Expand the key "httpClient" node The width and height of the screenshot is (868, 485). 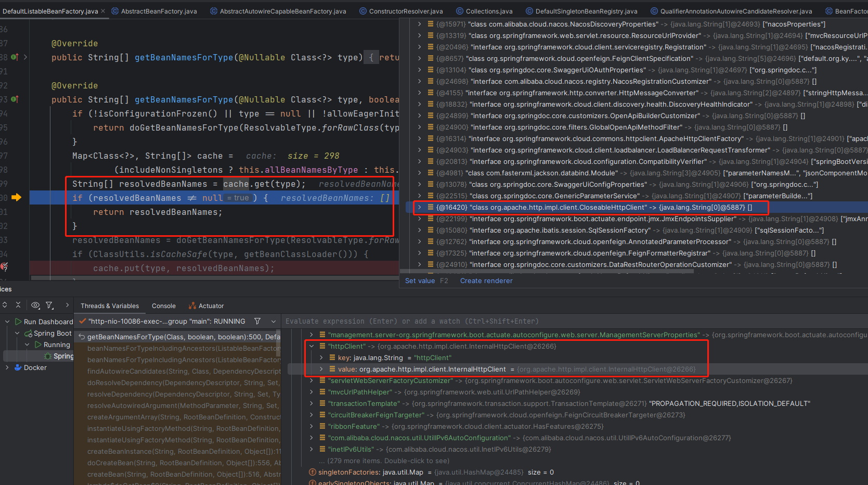click(x=321, y=358)
